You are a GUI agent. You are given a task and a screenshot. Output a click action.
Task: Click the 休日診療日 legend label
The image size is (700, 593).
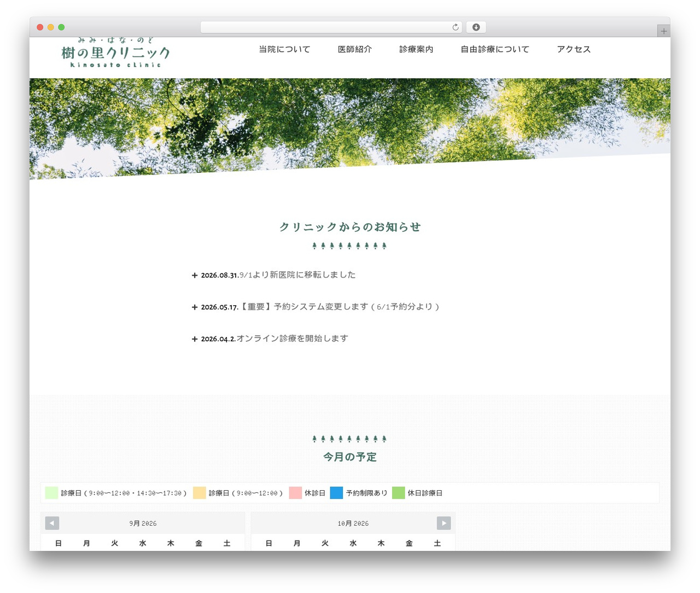point(425,493)
